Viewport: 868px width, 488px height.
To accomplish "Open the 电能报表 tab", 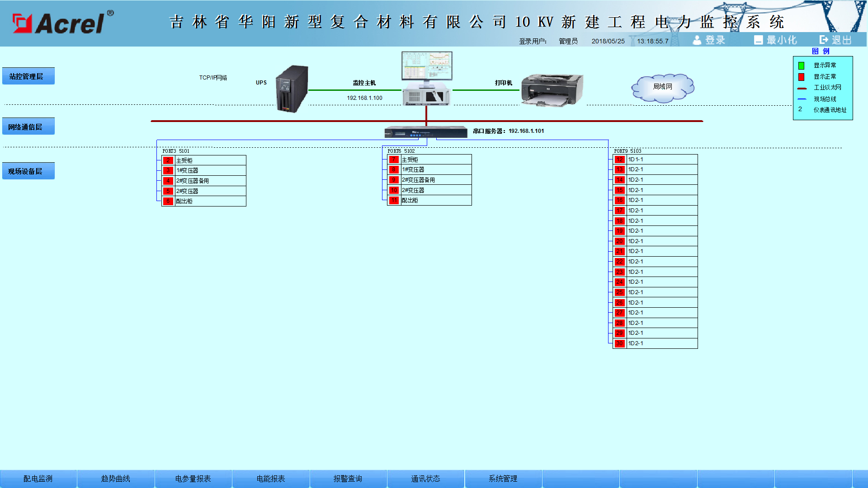I will tap(271, 479).
